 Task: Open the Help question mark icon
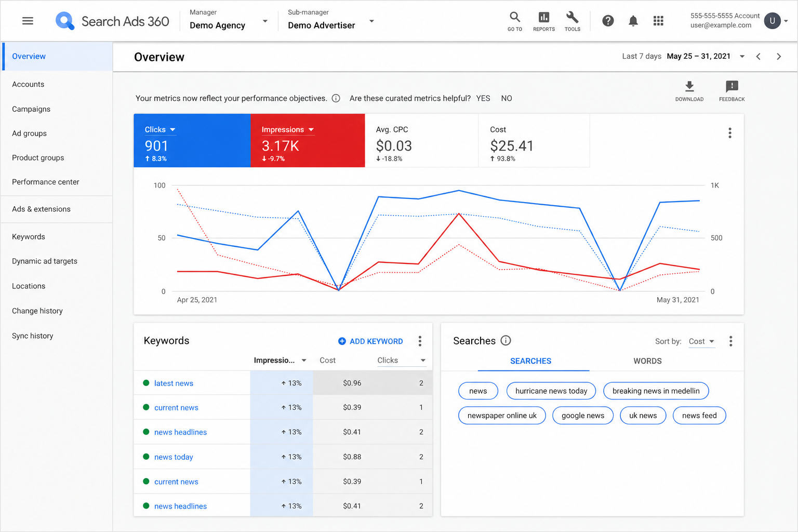click(608, 21)
